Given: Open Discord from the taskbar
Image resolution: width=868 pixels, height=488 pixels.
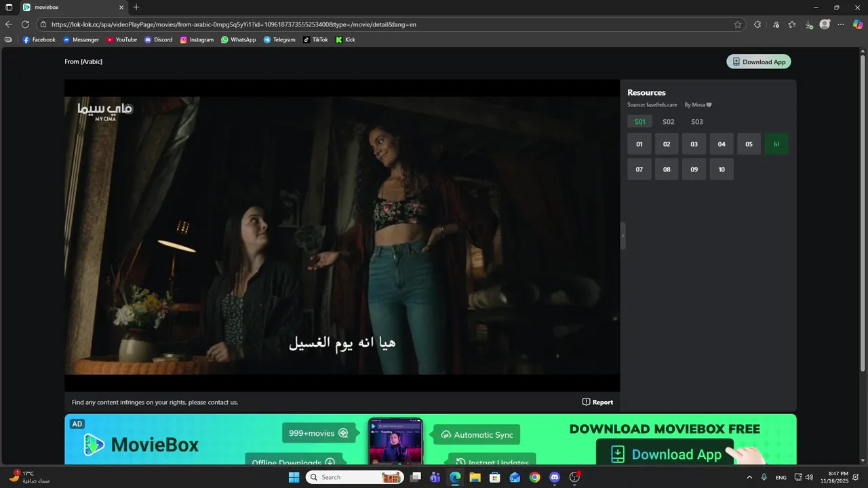Looking at the screenshot, I should [x=555, y=477].
